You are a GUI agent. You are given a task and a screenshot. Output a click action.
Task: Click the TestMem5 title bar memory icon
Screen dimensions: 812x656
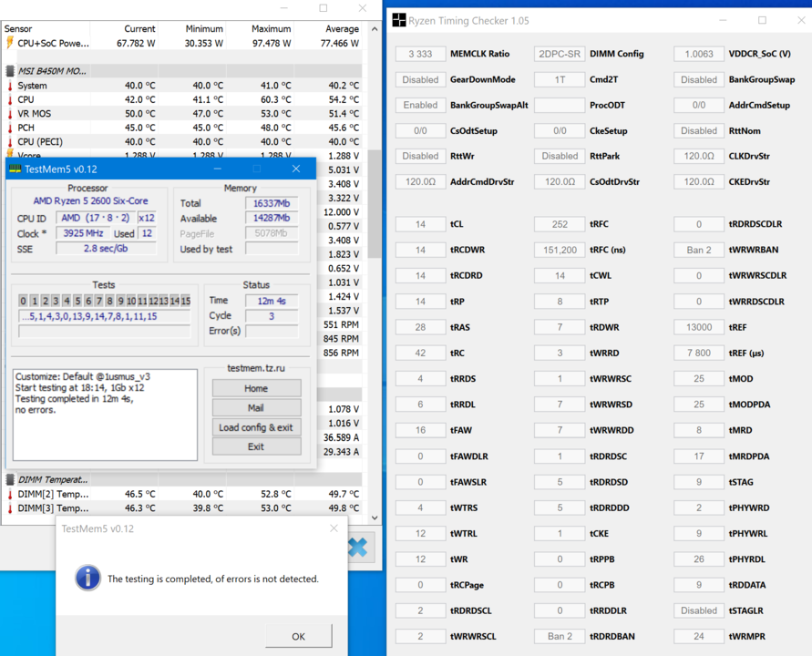[x=15, y=169]
